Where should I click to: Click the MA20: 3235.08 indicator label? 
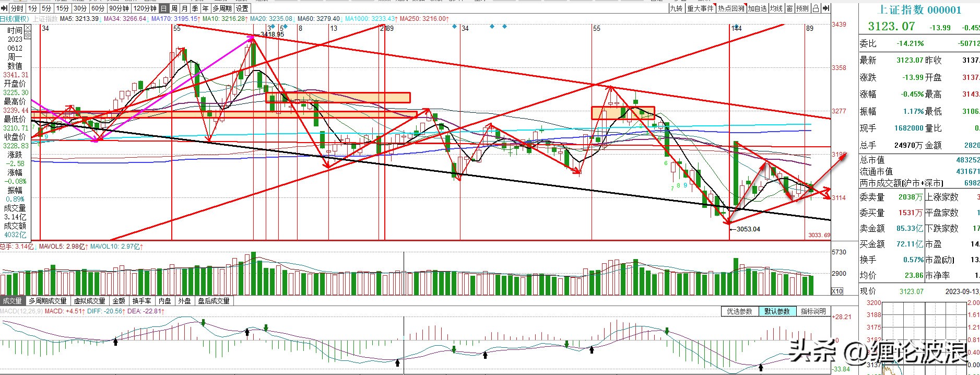click(271, 19)
